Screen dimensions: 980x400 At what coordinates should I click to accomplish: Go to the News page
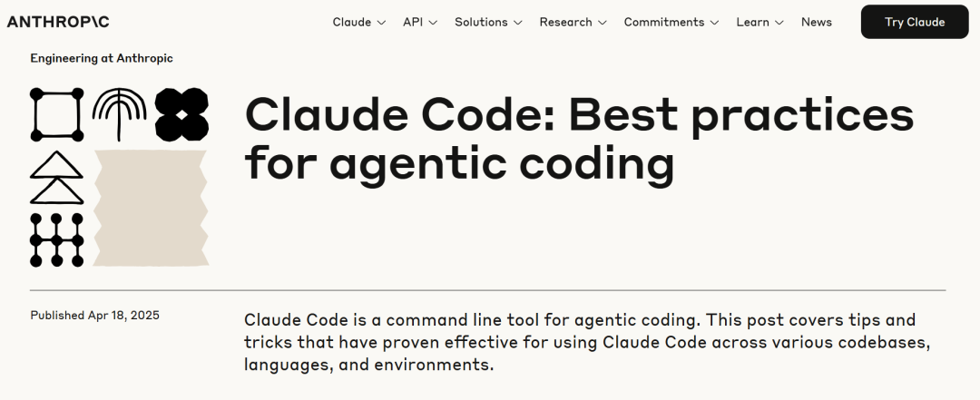[x=817, y=22]
